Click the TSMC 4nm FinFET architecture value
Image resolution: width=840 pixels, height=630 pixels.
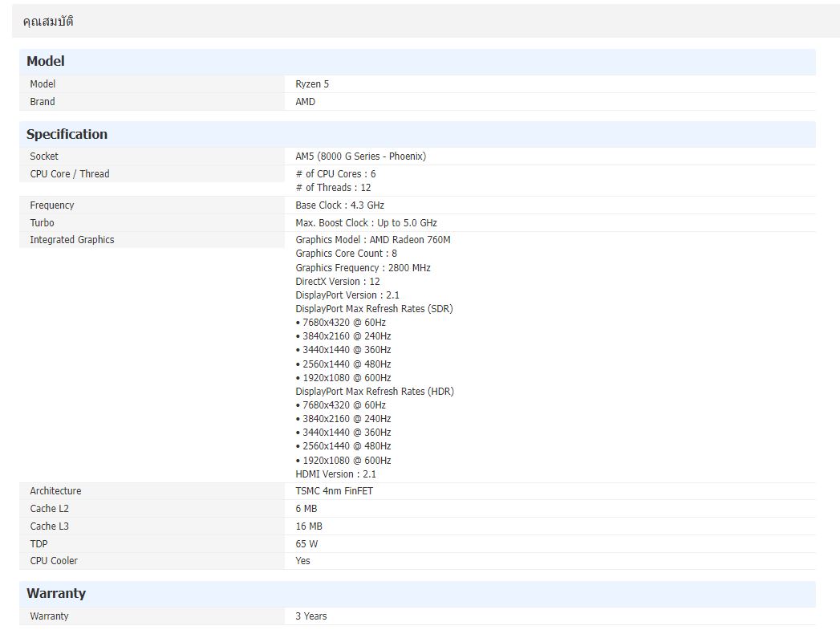(x=334, y=491)
